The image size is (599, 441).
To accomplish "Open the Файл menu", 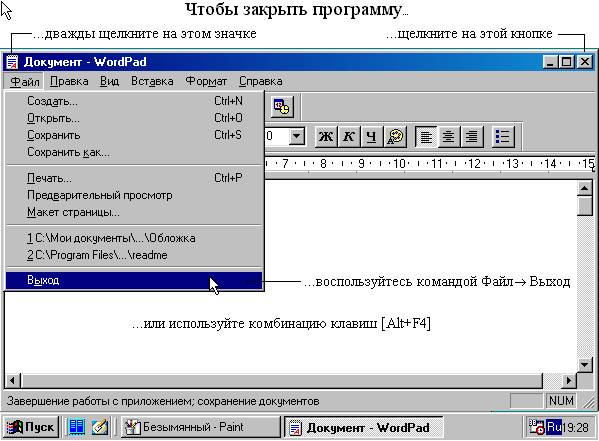I will (x=25, y=81).
